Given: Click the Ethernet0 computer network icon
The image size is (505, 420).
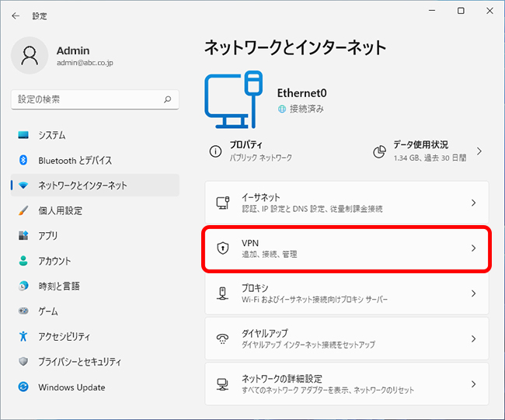Looking at the screenshot, I should pyautogui.click(x=234, y=100).
